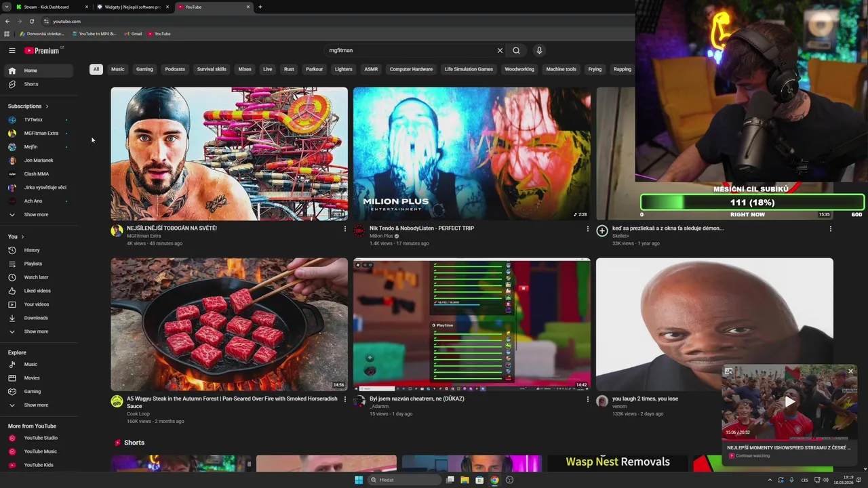The image size is (868, 488).
Task: Close the miniplayer popup
Action: 850,371
